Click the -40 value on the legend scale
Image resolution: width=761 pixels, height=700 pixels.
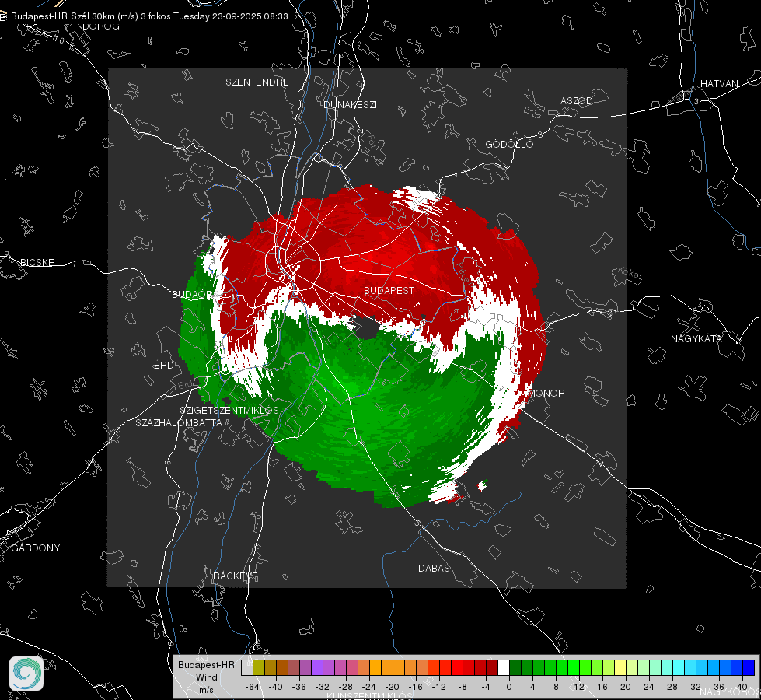(276, 687)
